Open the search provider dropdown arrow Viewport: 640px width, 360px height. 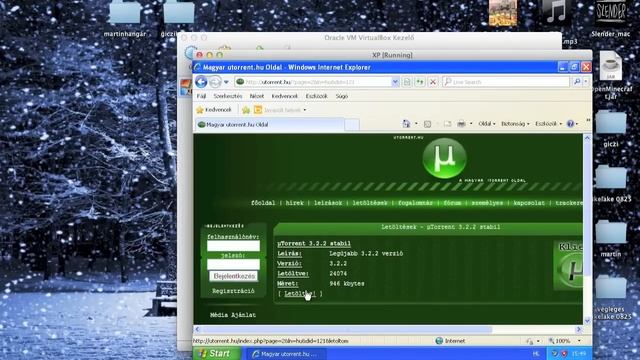click(x=585, y=82)
